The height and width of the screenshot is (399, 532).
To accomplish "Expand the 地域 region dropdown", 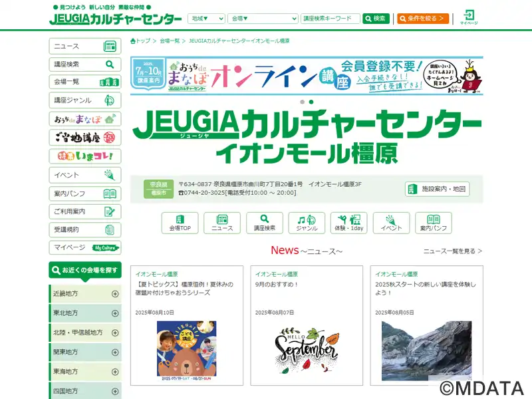I will 206,19.
